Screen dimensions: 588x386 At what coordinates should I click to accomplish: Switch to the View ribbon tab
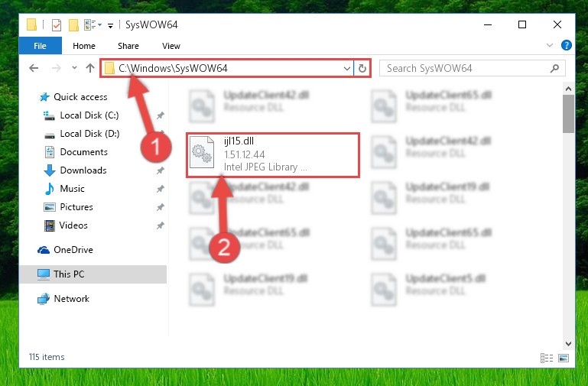tap(171, 46)
